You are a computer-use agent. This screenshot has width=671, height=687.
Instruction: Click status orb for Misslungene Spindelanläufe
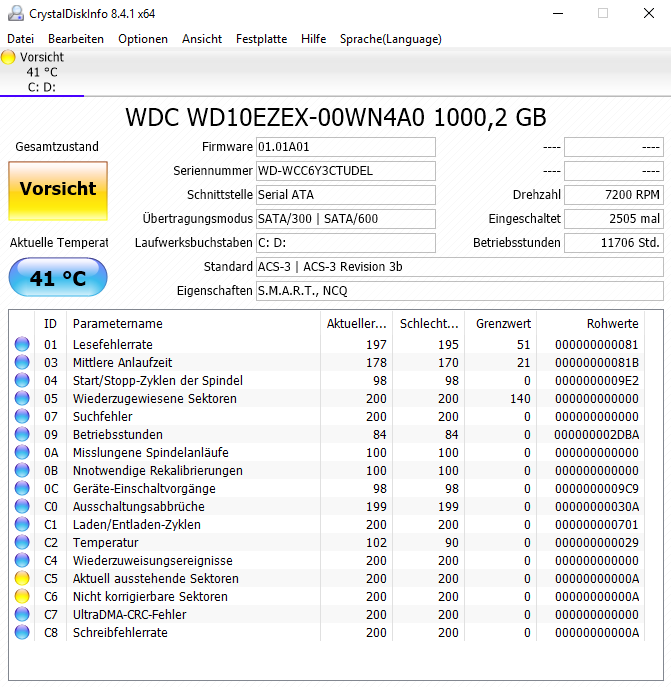click(22, 452)
